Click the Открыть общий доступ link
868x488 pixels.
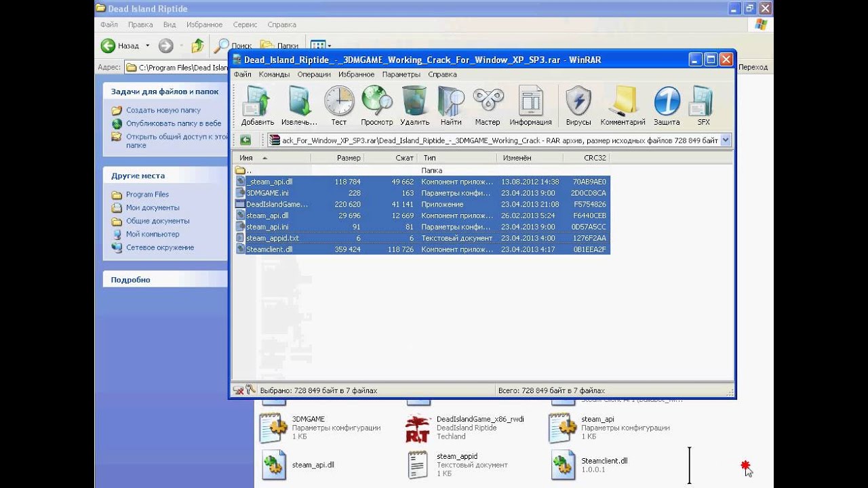tap(177, 140)
